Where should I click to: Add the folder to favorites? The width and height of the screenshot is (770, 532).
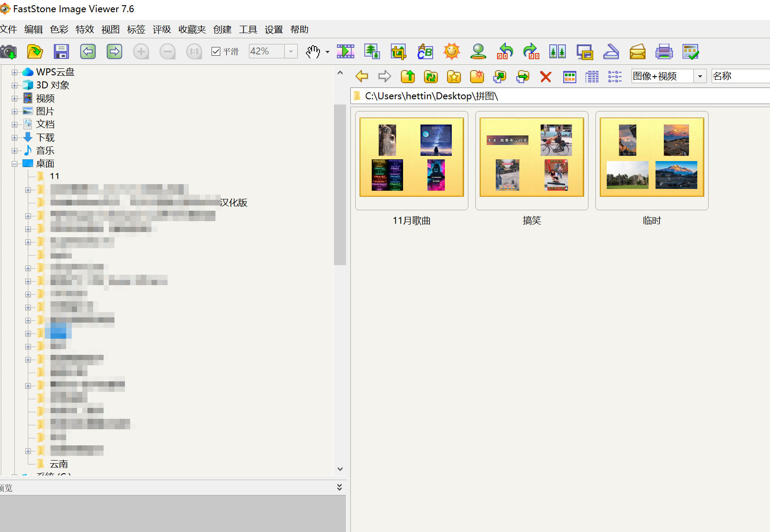tap(454, 77)
